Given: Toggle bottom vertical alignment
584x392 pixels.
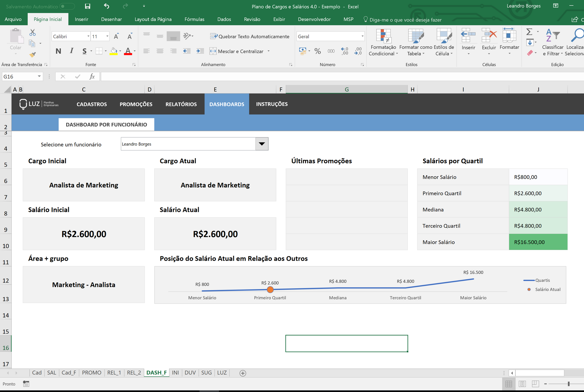Looking at the screenshot, I should (173, 36).
